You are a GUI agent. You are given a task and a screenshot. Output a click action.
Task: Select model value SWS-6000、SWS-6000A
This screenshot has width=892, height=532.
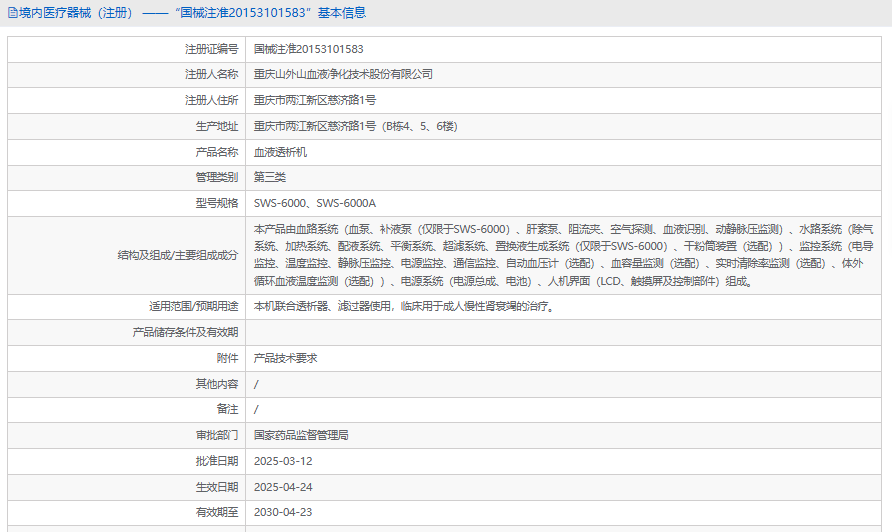tap(315, 203)
